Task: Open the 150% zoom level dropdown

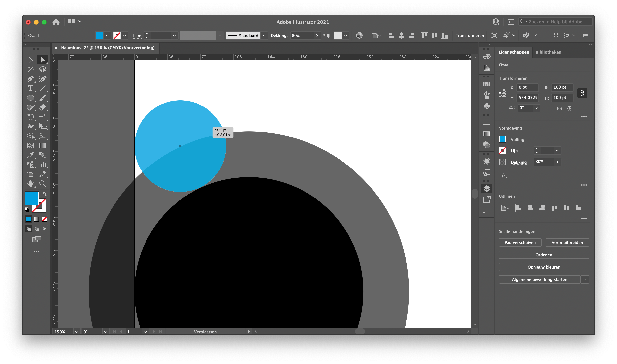Action: click(76, 332)
